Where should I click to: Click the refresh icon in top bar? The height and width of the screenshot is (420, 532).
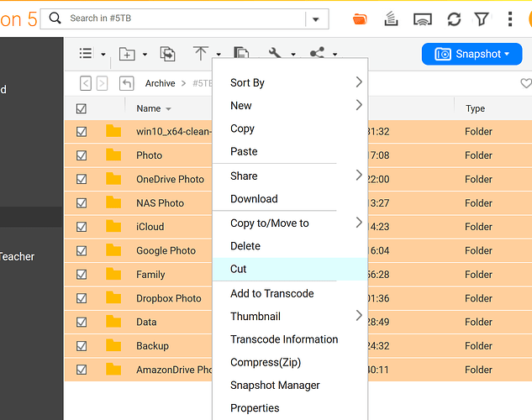pyautogui.click(x=454, y=18)
